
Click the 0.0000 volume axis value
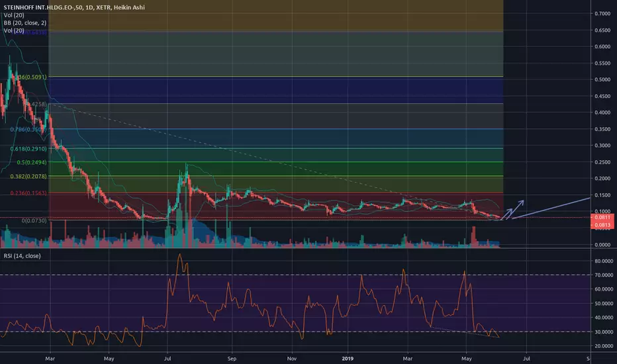[x=602, y=245]
